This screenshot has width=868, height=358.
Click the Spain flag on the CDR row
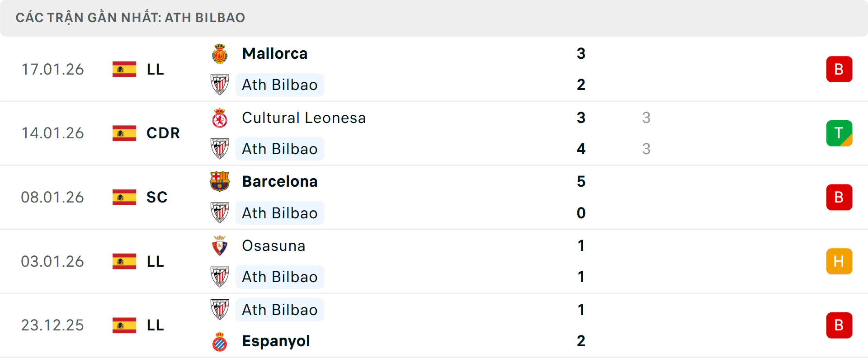[124, 133]
